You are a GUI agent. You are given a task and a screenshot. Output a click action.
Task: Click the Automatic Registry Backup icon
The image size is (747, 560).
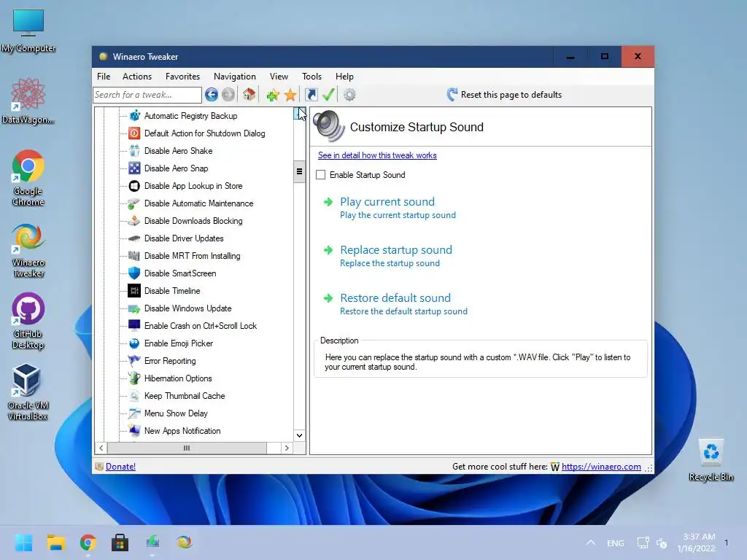(134, 116)
